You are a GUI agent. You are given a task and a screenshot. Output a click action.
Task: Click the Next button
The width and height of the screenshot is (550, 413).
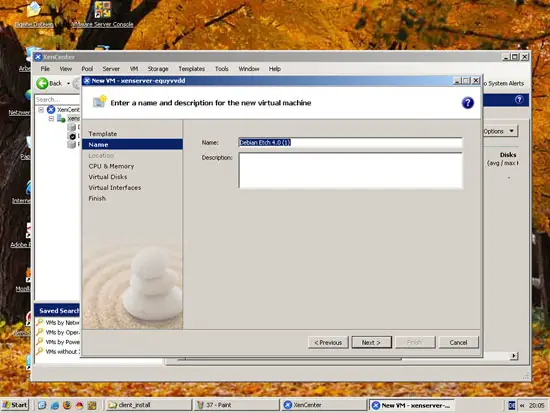coord(371,342)
